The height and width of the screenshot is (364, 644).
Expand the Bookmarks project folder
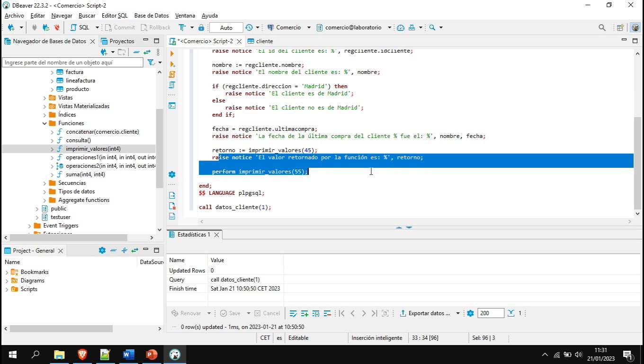click(x=7, y=272)
